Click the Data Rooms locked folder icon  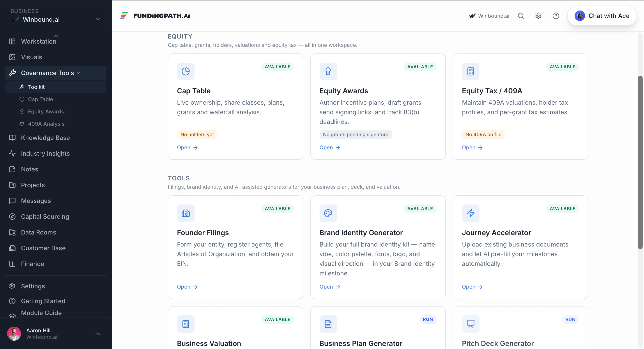click(x=12, y=232)
